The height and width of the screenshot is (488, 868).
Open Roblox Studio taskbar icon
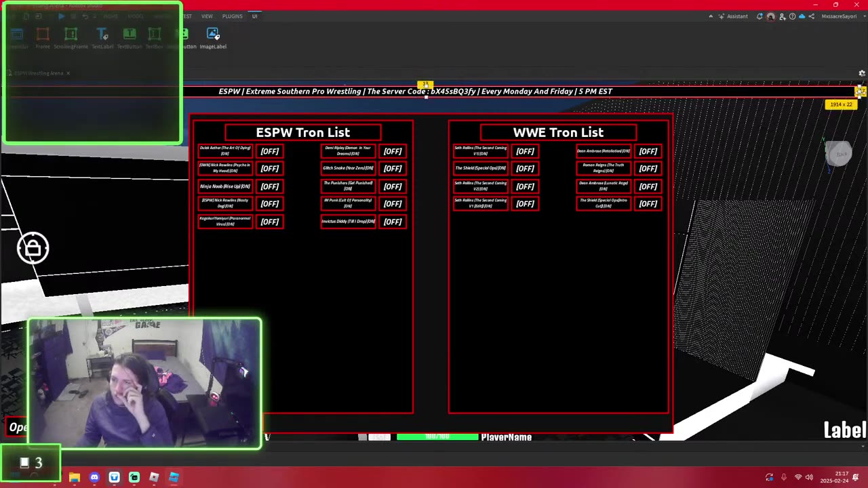pos(174,477)
